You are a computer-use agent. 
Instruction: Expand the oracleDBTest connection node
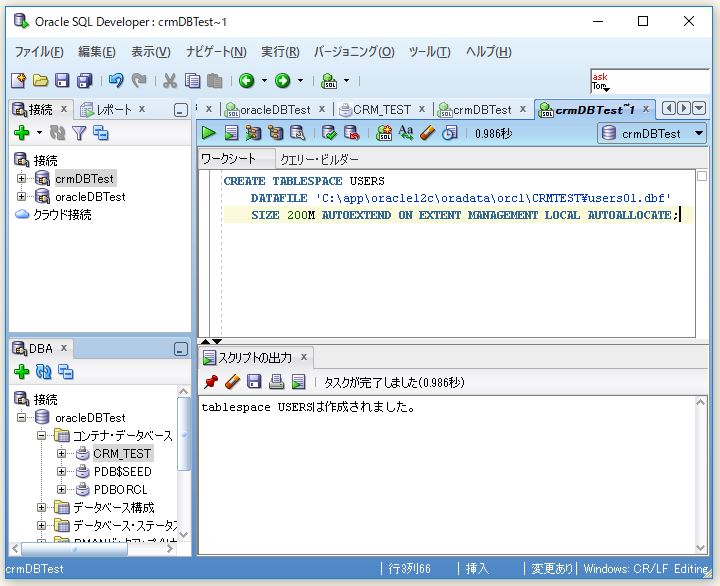point(21,197)
